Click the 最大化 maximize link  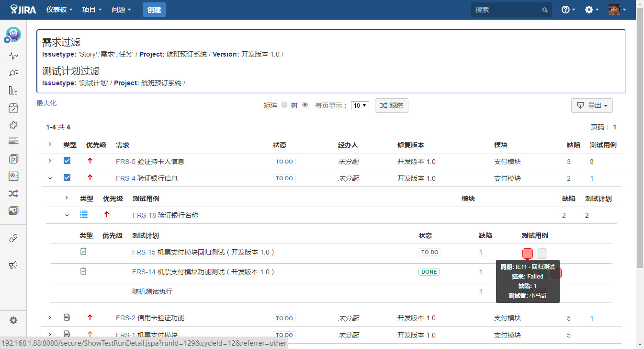46,103
